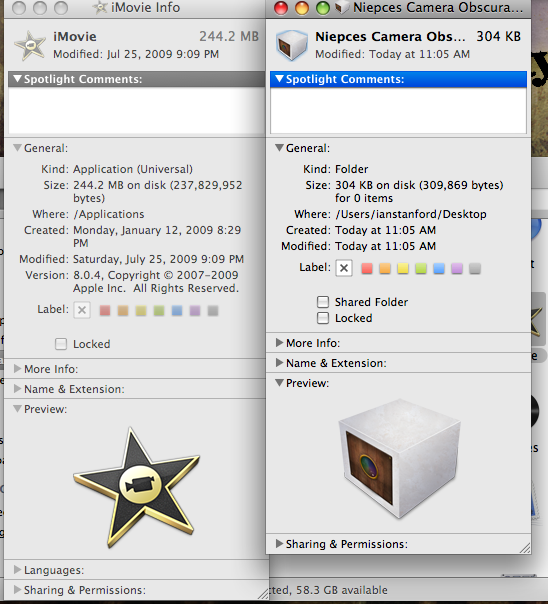
Task: Enable Locked checkbox in iMovie Info
Action: [x=61, y=344]
